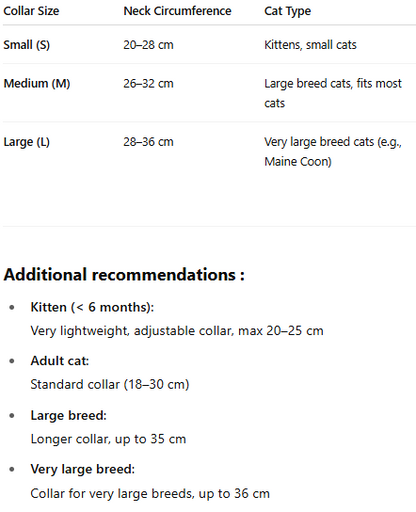Screen dimensions: 416x512
Task: Click the Additional recommendations heading
Action: click(x=124, y=275)
